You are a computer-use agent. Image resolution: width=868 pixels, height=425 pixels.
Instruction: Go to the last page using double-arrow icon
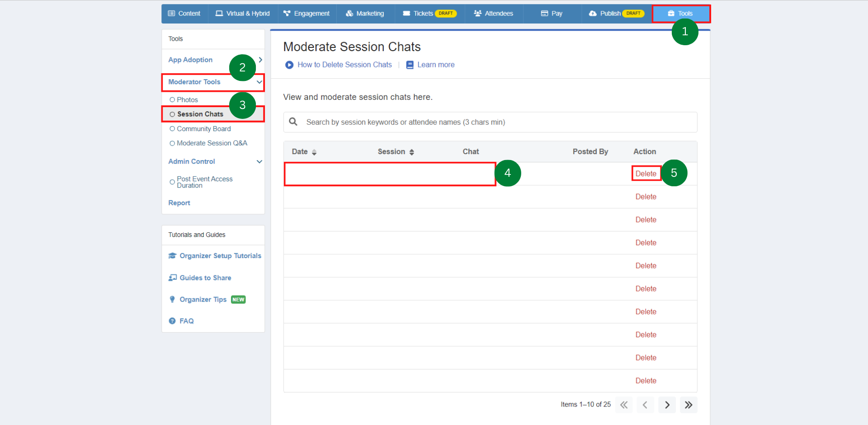(x=689, y=405)
